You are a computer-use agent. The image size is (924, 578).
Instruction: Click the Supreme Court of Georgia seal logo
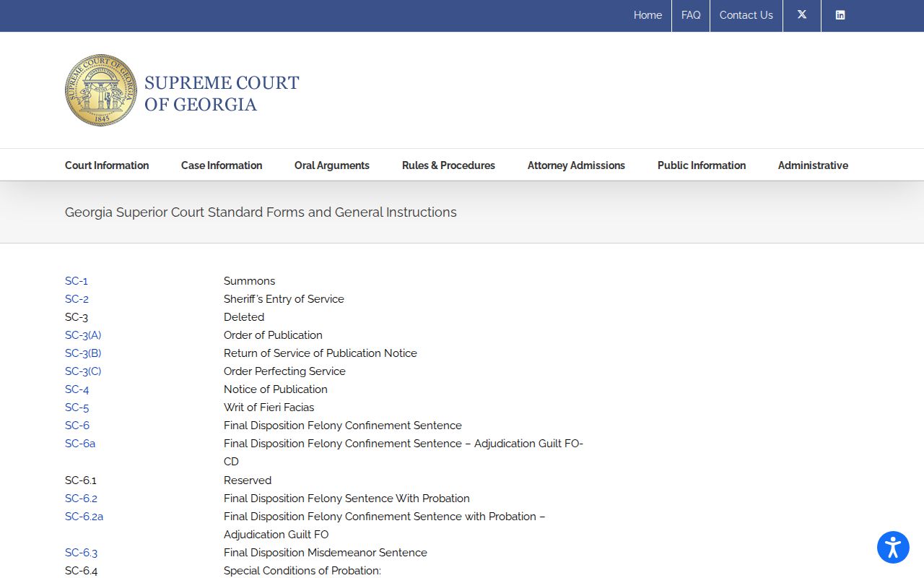(x=101, y=90)
